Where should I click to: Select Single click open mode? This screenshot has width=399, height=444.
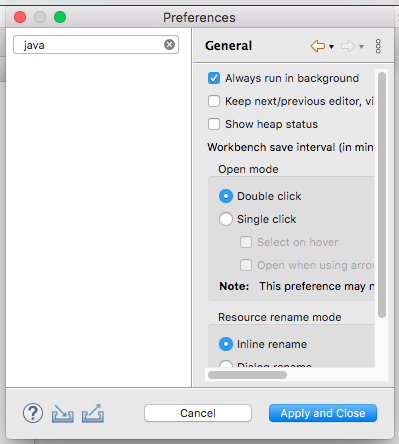pos(226,219)
